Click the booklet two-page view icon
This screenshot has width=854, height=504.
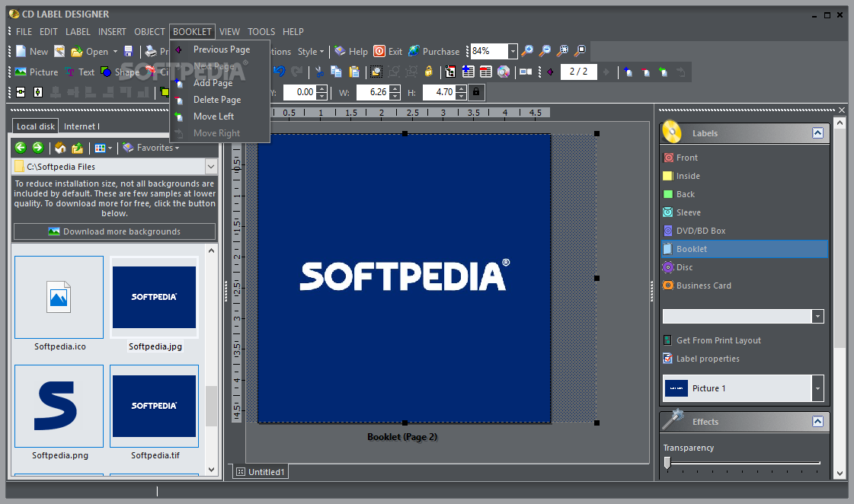tap(526, 72)
